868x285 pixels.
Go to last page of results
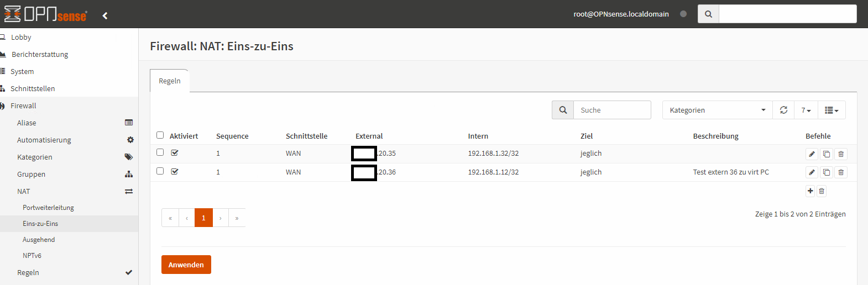pos(237,218)
